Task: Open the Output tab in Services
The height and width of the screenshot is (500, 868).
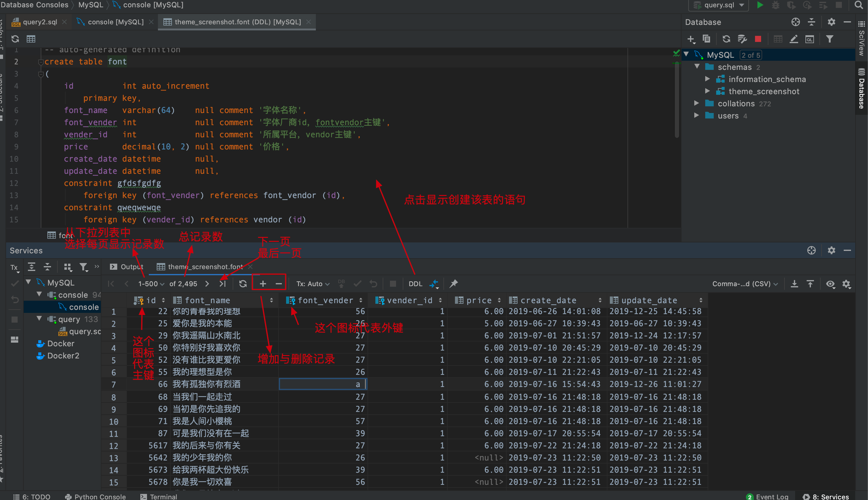Action: tap(127, 267)
